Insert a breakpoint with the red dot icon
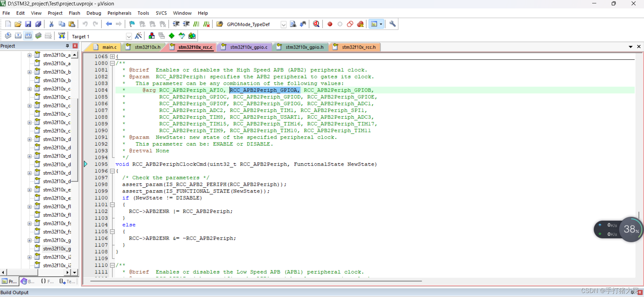Screen dimensions: 644x297 (330, 24)
